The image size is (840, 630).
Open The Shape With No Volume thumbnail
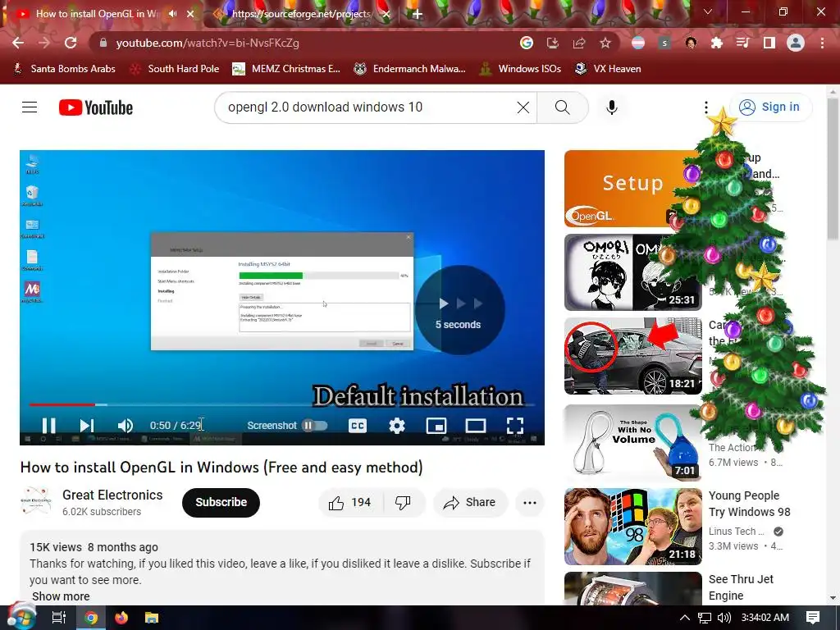click(x=632, y=442)
